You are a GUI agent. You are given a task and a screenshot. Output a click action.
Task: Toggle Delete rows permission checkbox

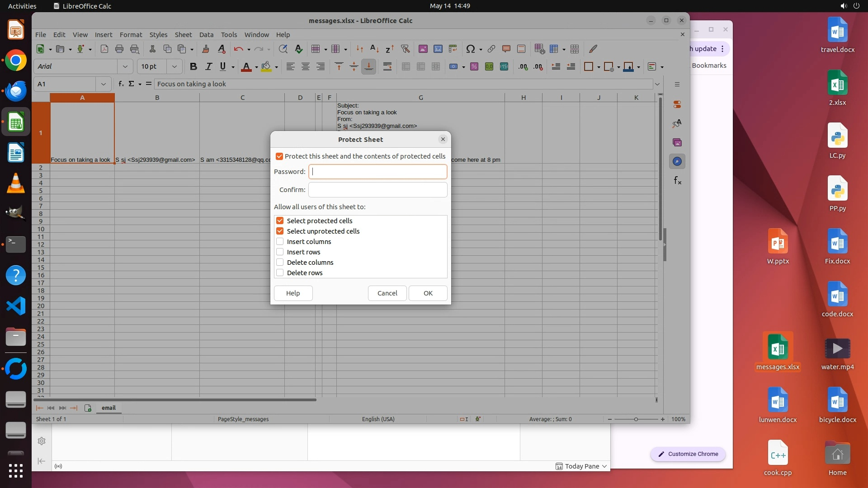pos(280,273)
